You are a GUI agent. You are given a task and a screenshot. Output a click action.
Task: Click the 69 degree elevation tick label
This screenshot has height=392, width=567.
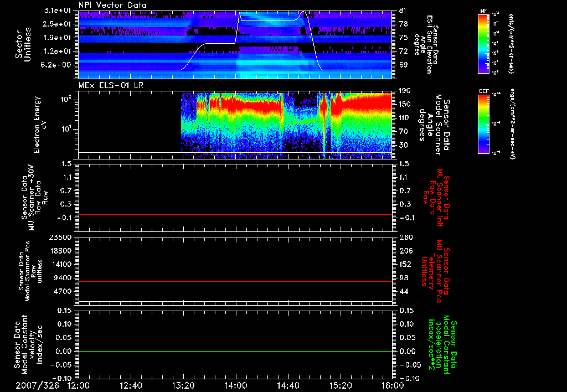pyautogui.click(x=403, y=65)
